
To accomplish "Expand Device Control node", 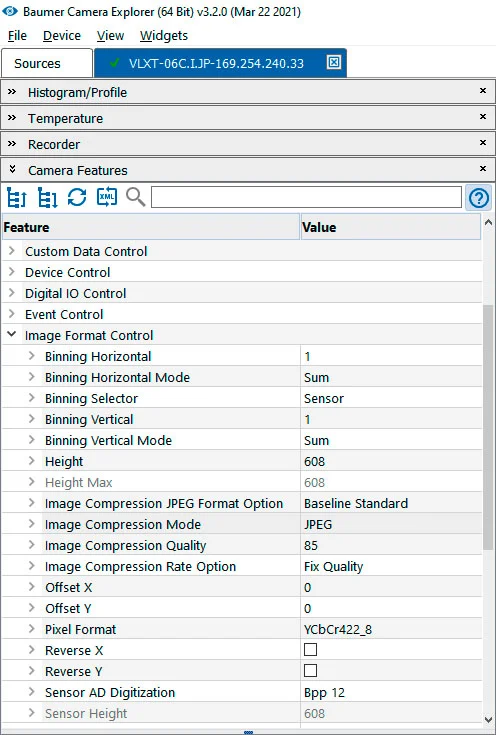I will 12,272.
